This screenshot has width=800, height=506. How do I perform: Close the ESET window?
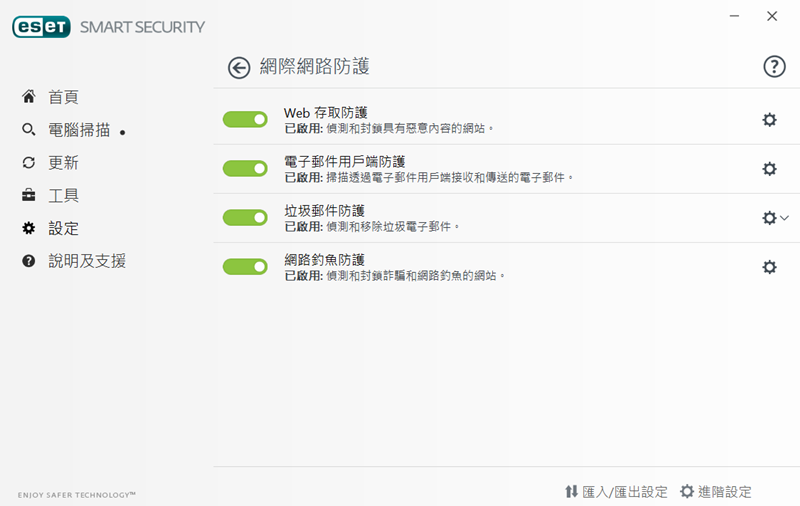pyautogui.click(x=772, y=16)
